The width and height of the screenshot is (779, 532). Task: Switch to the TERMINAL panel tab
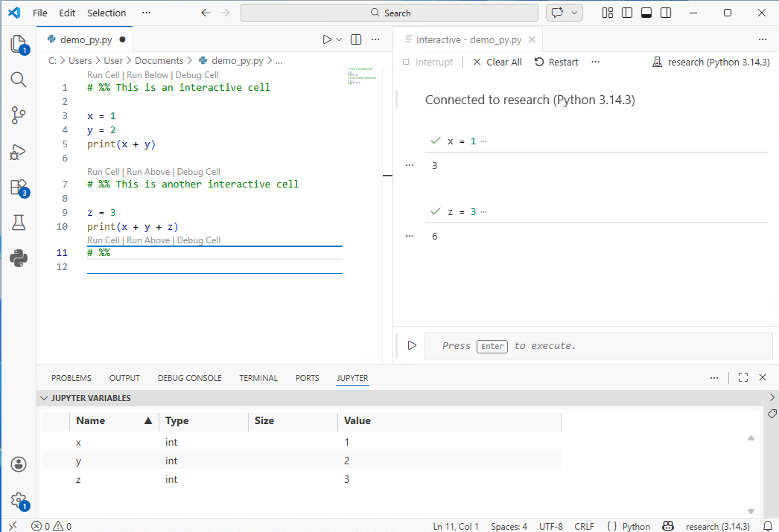coord(258,377)
